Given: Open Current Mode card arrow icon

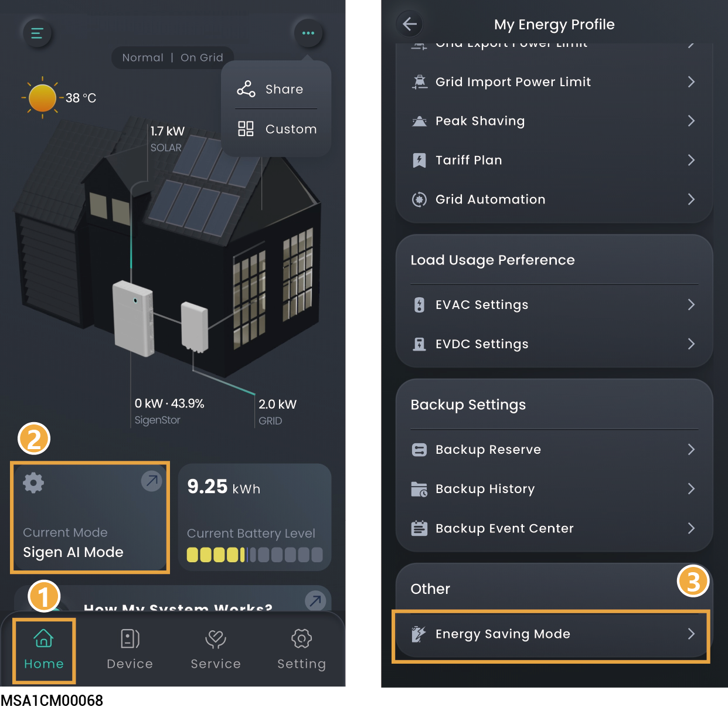Looking at the screenshot, I should pyautogui.click(x=151, y=481).
